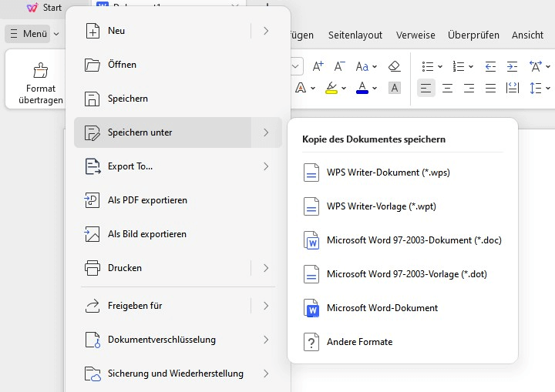Switch to the Überprüfen tab
Screen dimensions: 555x392
pos(473,35)
